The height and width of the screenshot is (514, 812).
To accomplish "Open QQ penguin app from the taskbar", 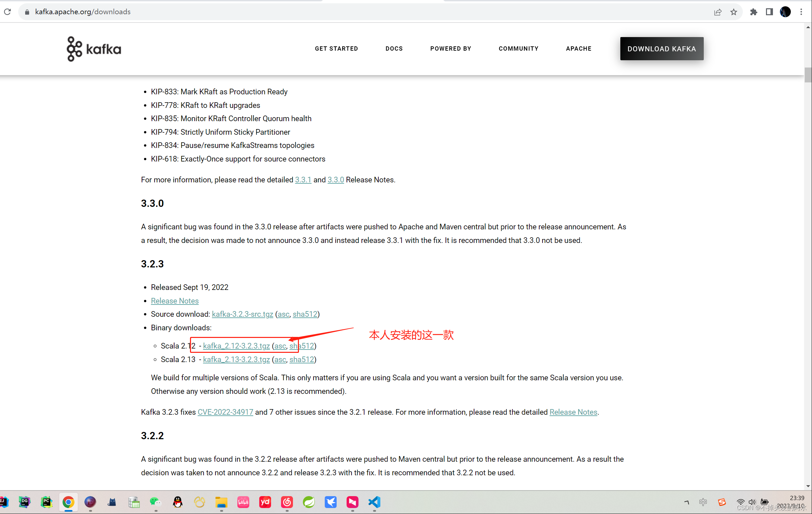I will pos(178,502).
